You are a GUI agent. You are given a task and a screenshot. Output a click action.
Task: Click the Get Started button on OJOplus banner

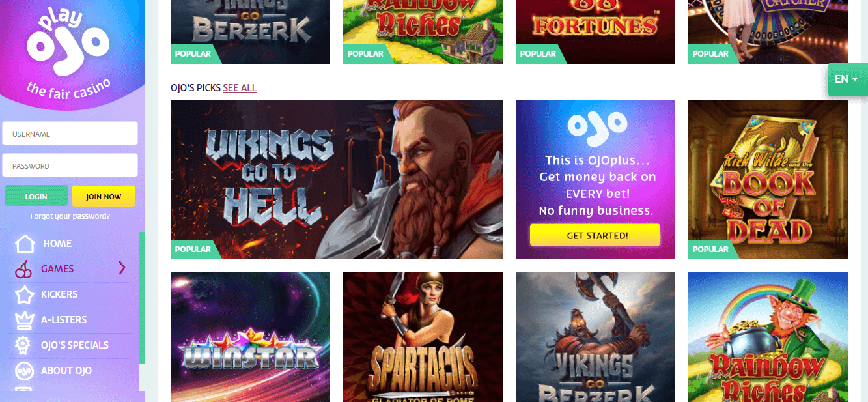595,235
